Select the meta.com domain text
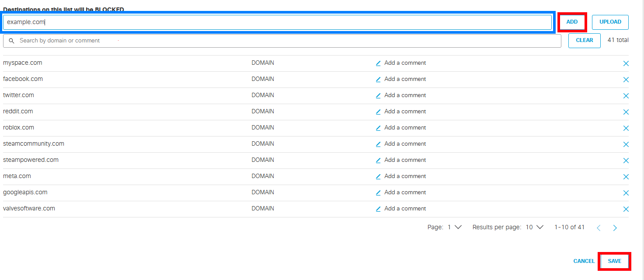Screen dimensions: 644x280 (17, 176)
